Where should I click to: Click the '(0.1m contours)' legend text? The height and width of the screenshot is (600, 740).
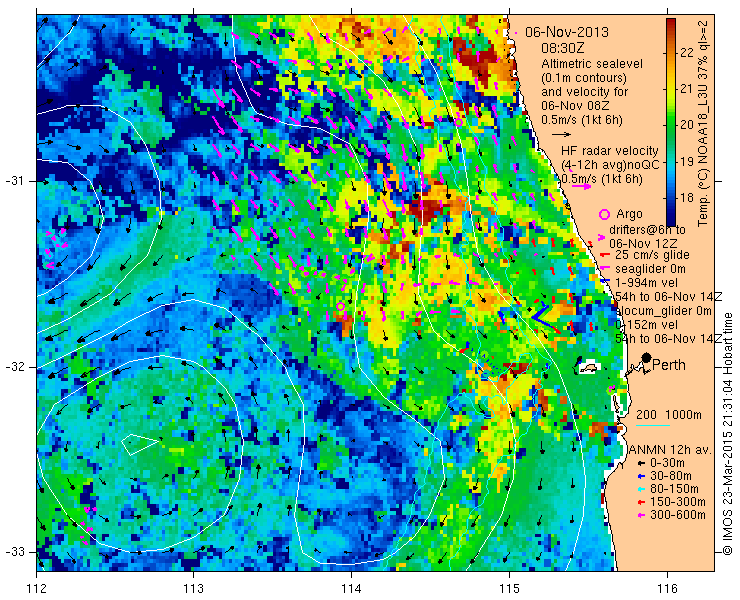click(584, 77)
